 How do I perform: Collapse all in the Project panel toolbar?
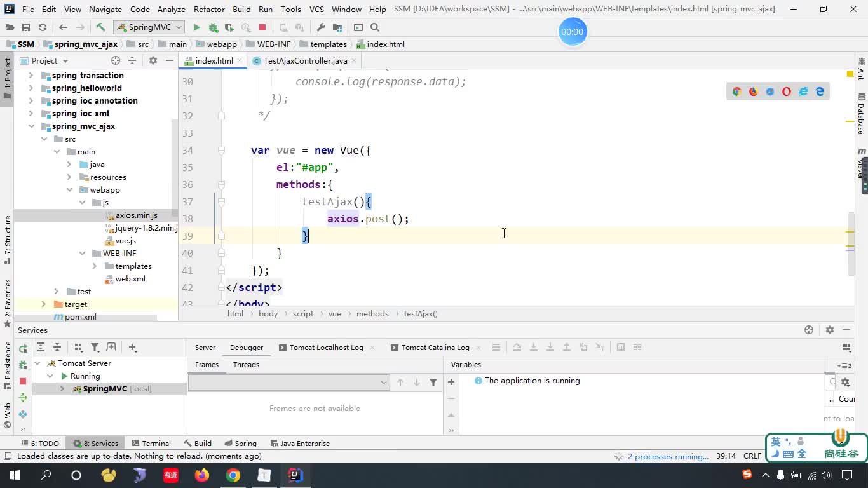pyautogui.click(x=132, y=60)
